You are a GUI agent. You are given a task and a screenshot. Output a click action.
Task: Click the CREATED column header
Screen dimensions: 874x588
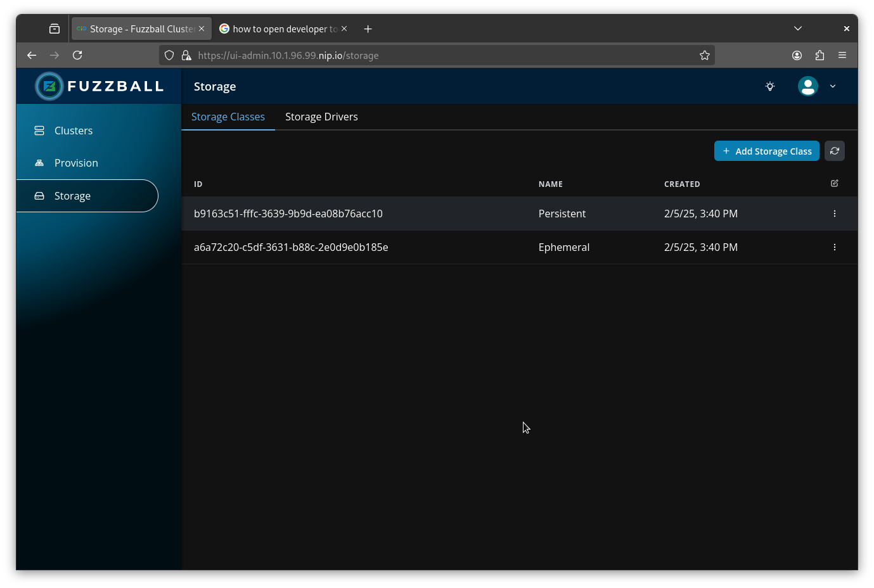pyautogui.click(x=682, y=184)
